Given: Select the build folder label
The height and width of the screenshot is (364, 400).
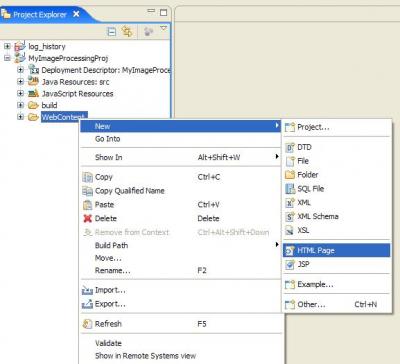Looking at the screenshot, I should pyautogui.click(x=49, y=105).
